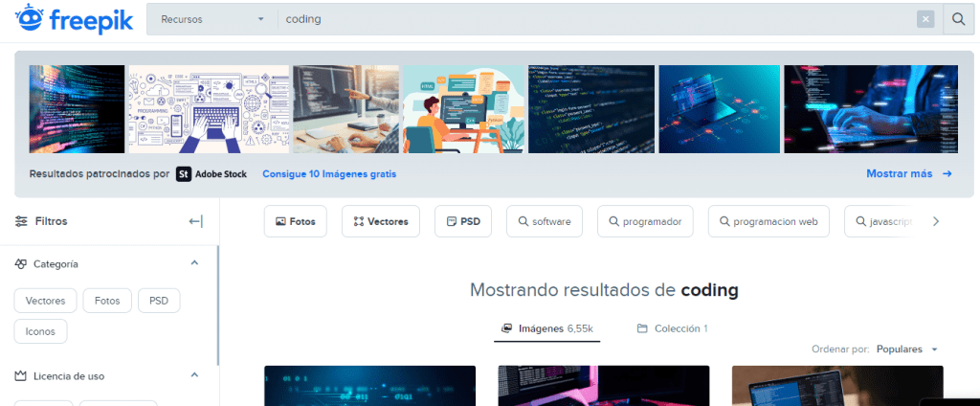Switch to the Colección 1 tab
Screen dimensions: 980x406
click(x=673, y=328)
